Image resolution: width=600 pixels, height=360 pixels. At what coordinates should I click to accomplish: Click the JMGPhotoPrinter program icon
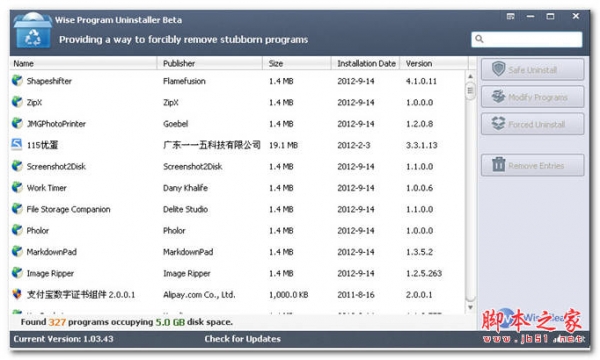[17, 123]
